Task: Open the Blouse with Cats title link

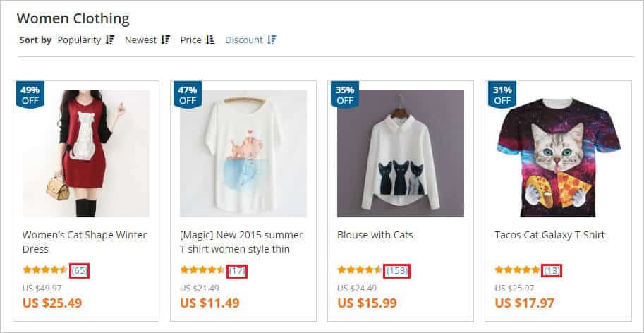Action: [x=375, y=235]
